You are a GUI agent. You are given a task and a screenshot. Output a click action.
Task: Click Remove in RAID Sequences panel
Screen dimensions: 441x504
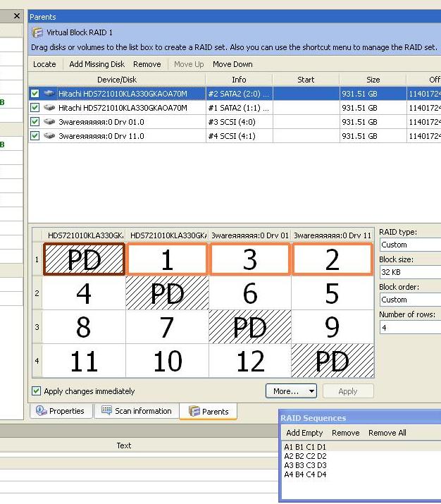coord(346,433)
